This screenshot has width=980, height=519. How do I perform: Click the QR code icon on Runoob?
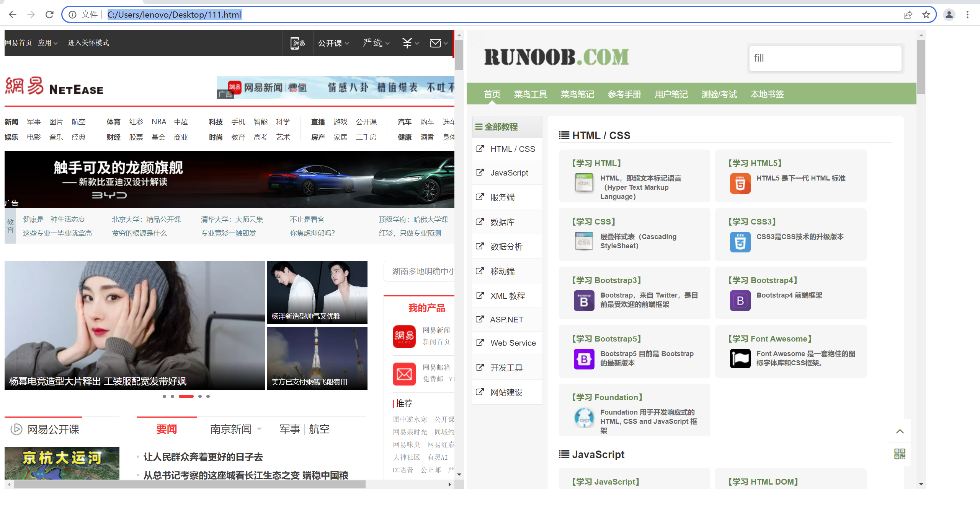tap(900, 454)
